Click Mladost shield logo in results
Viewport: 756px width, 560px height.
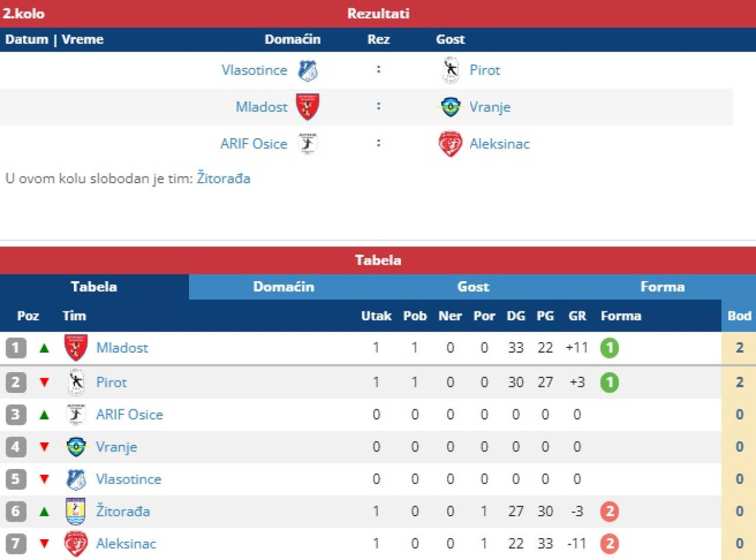[308, 107]
